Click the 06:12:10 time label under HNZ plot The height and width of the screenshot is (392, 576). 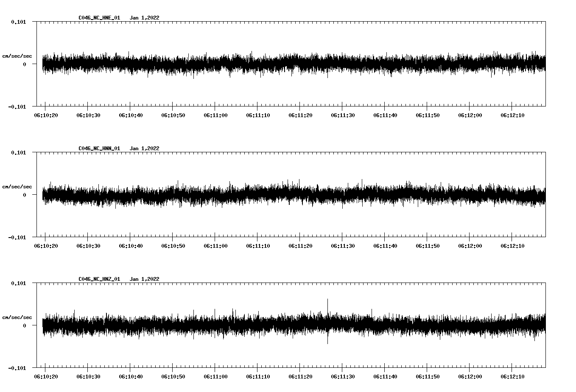512,377
